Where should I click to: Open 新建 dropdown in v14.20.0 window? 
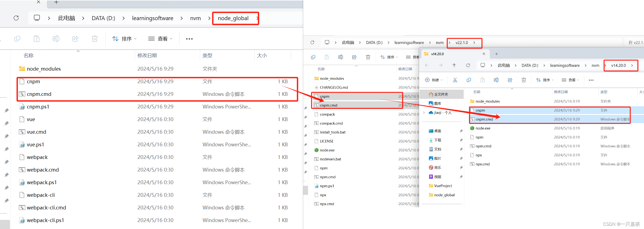434,80
